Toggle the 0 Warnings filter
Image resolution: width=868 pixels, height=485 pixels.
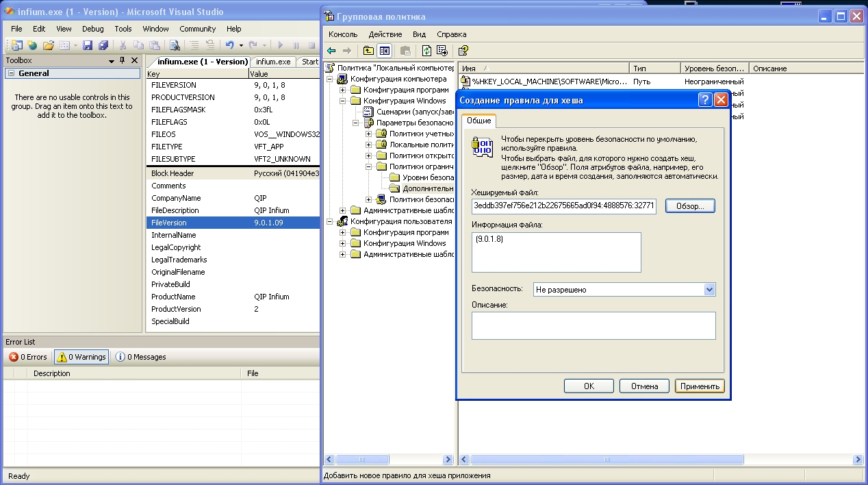pos(81,357)
